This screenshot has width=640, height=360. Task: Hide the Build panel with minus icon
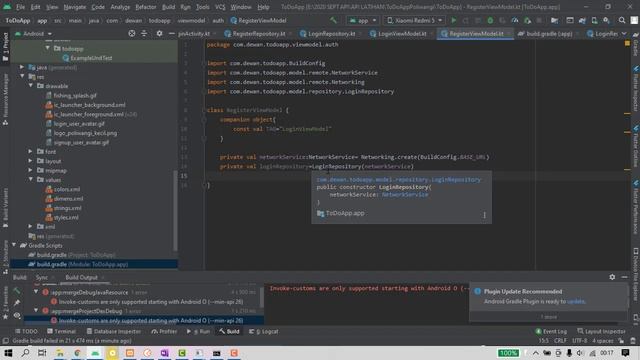point(624,277)
